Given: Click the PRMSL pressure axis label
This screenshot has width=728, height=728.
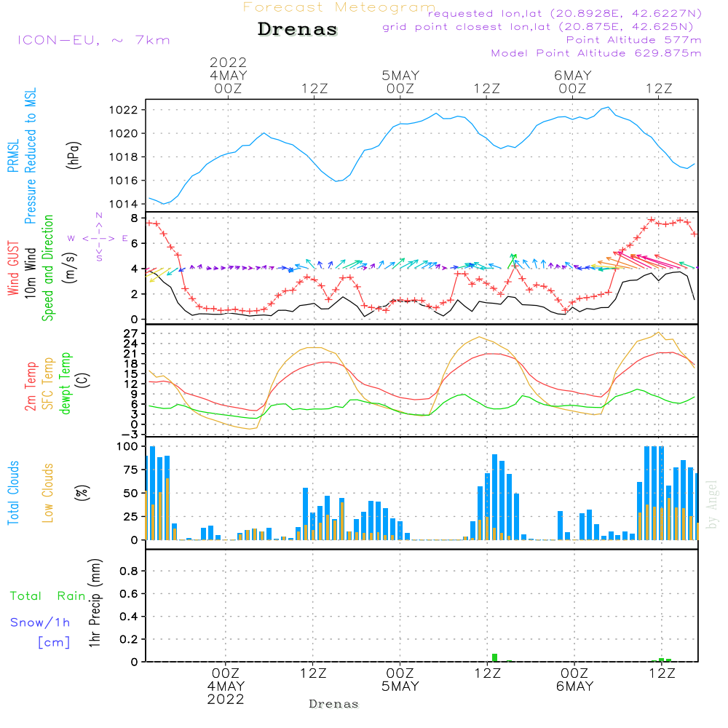Looking at the screenshot, I should [12, 158].
